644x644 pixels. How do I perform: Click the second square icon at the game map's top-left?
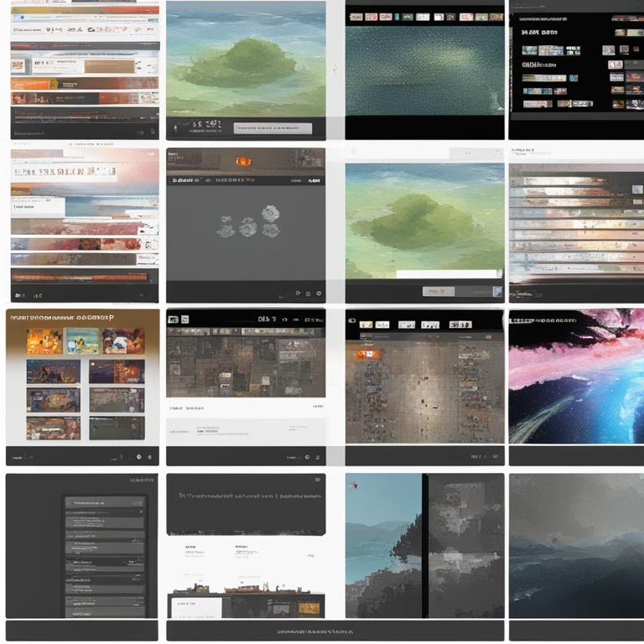click(x=184, y=319)
